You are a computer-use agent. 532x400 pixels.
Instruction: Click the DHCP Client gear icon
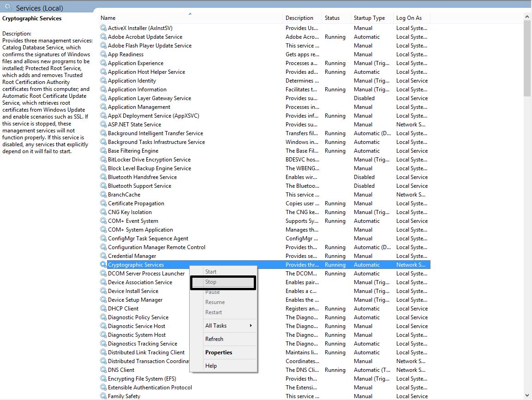103,308
